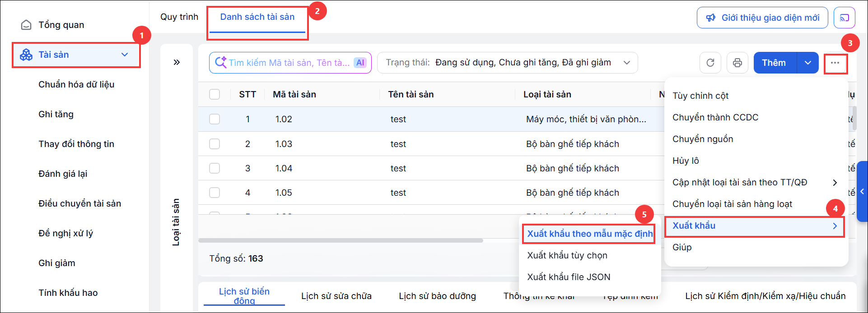Select the Máy móc, thiết bị văn phòng cell

(x=586, y=119)
